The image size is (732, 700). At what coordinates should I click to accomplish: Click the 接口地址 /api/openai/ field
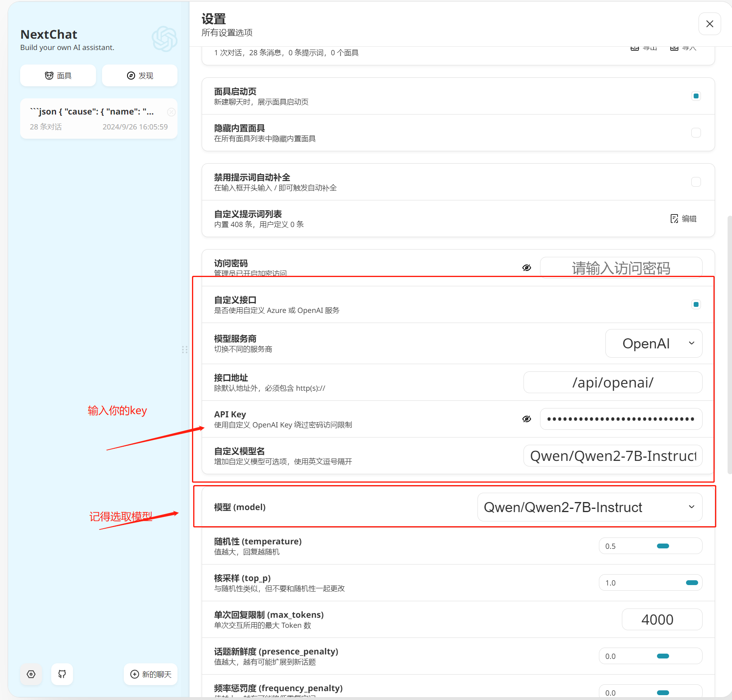point(613,382)
